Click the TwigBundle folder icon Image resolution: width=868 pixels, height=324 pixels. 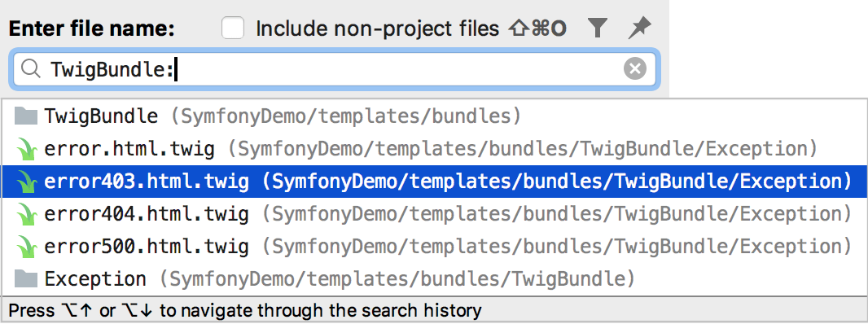click(25, 116)
